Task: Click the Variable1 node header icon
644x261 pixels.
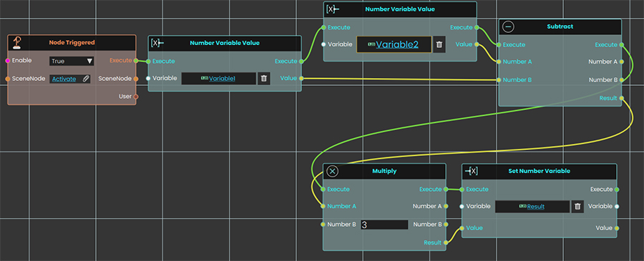Action: [157, 43]
